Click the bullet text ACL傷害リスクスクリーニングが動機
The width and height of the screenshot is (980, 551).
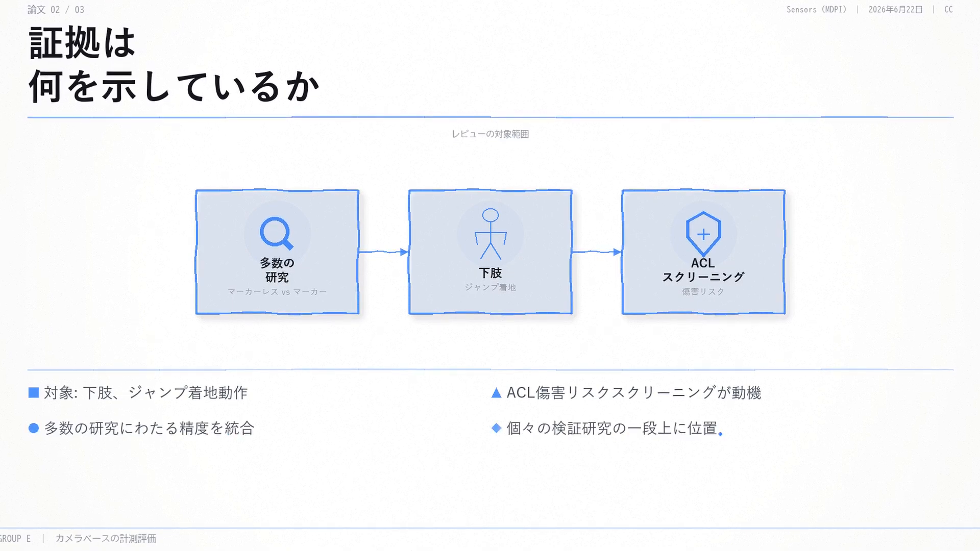[x=634, y=392]
